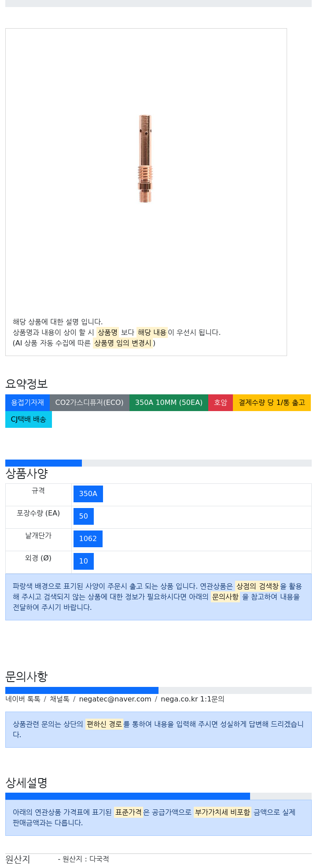Click the progress bar under 문의사항 heading
317x868 pixels.
(158, 690)
